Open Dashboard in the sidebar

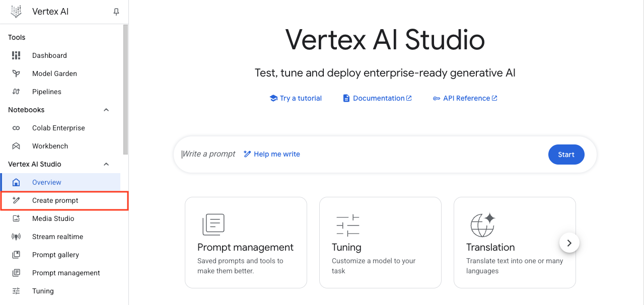point(60,55)
